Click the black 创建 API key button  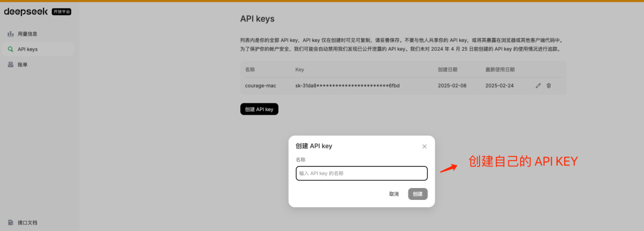click(259, 109)
